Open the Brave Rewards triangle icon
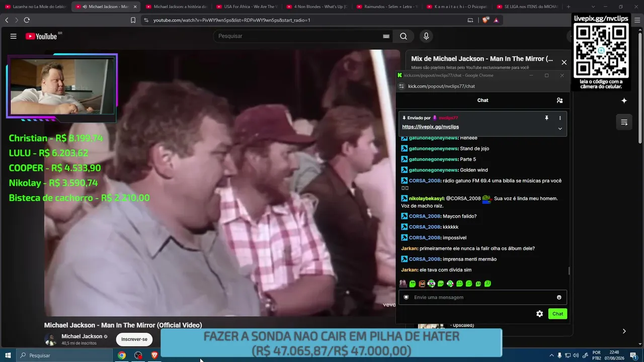The width and height of the screenshot is (644, 362). tap(496, 20)
